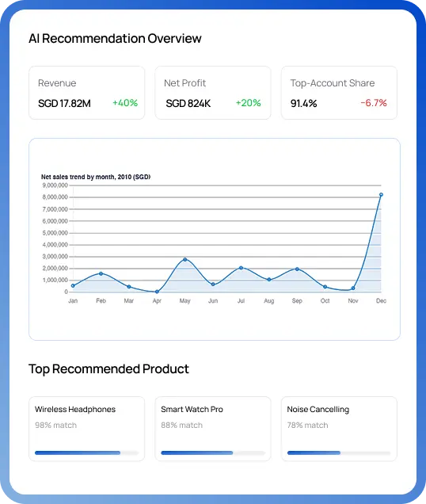Select the May data point on chart
The width and height of the screenshot is (426, 504).
click(x=184, y=259)
